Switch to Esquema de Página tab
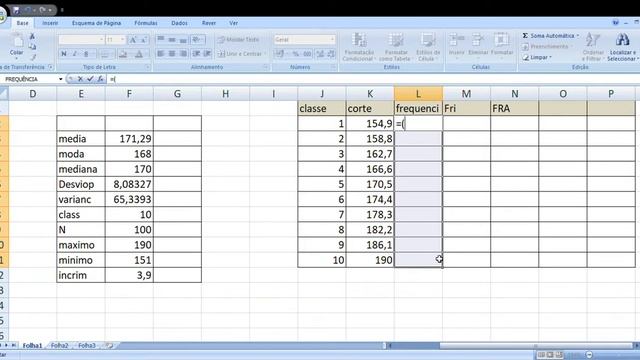 96,23
